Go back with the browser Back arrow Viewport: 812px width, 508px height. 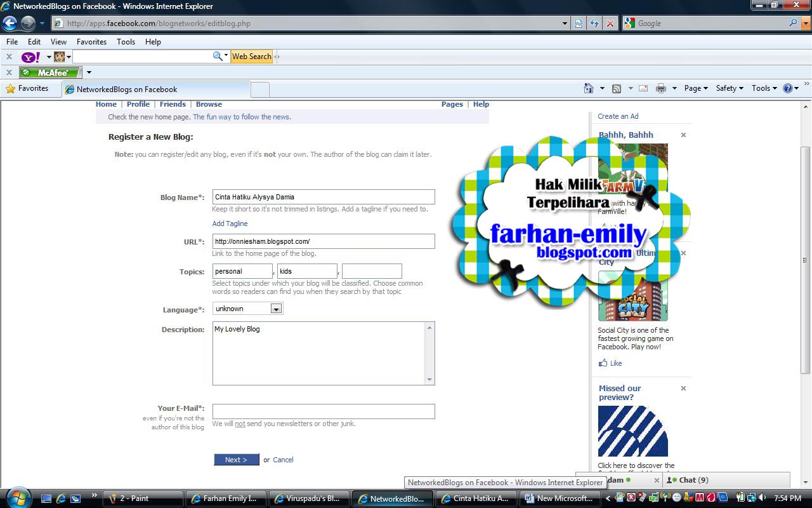[10, 23]
